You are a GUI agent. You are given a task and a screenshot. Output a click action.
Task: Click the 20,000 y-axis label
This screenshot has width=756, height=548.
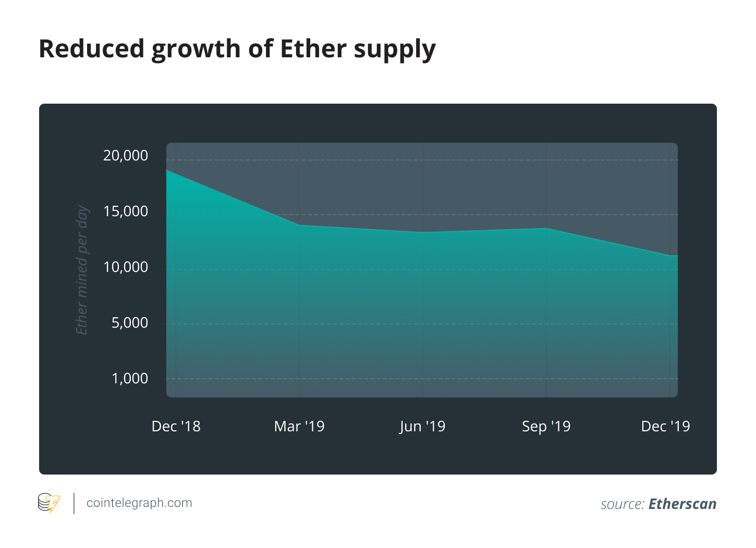pos(126,155)
